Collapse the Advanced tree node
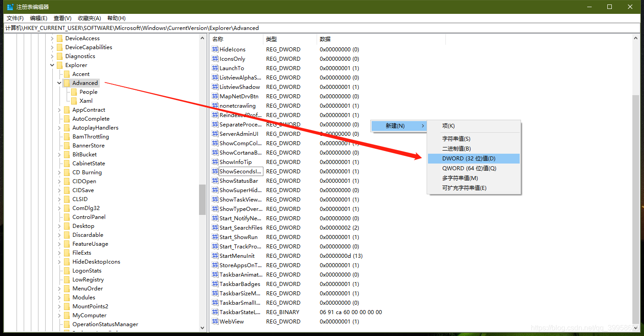Screen dimensions: 644x336 coord(59,83)
